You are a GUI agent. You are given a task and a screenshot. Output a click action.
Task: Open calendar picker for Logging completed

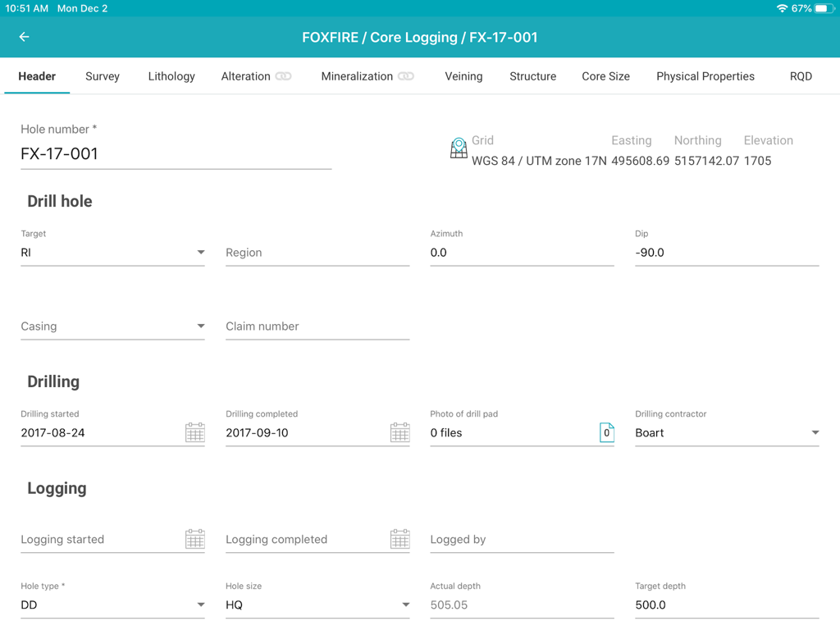(x=399, y=539)
